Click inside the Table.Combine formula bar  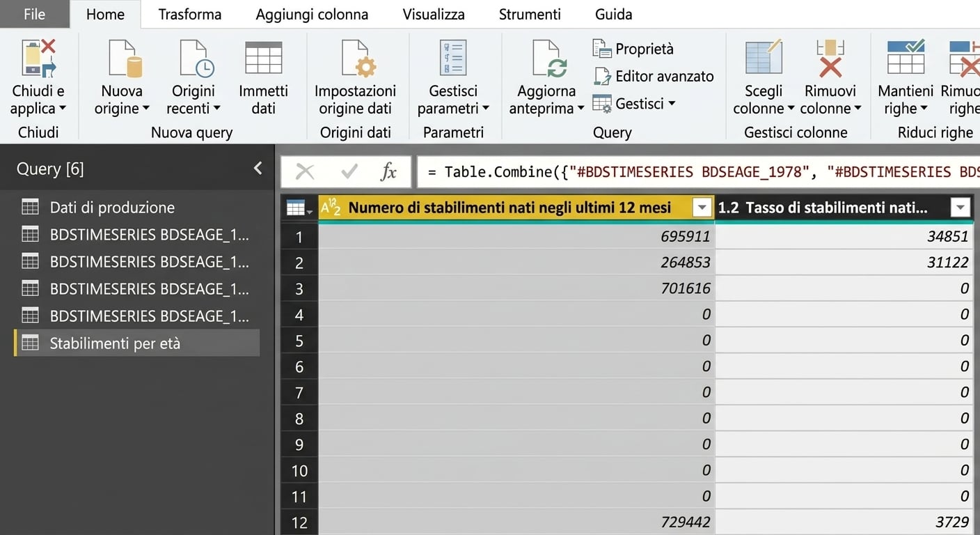pyautogui.click(x=698, y=171)
